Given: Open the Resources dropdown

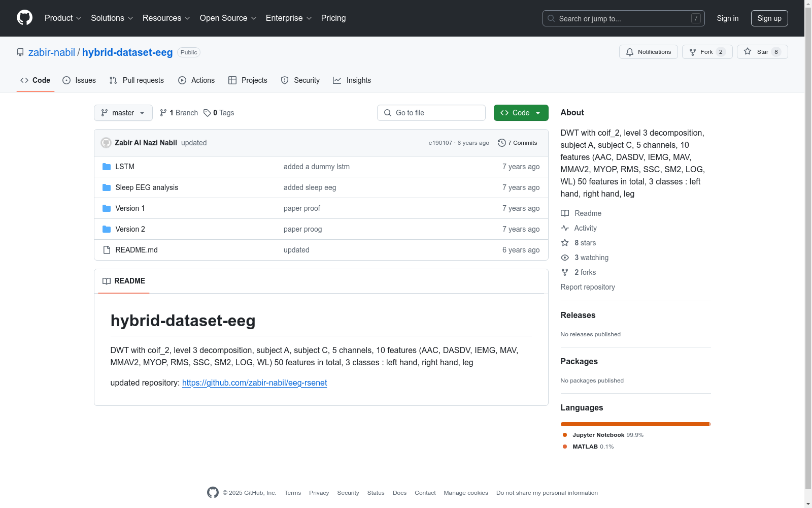Looking at the screenshot, I should [166, 18].
